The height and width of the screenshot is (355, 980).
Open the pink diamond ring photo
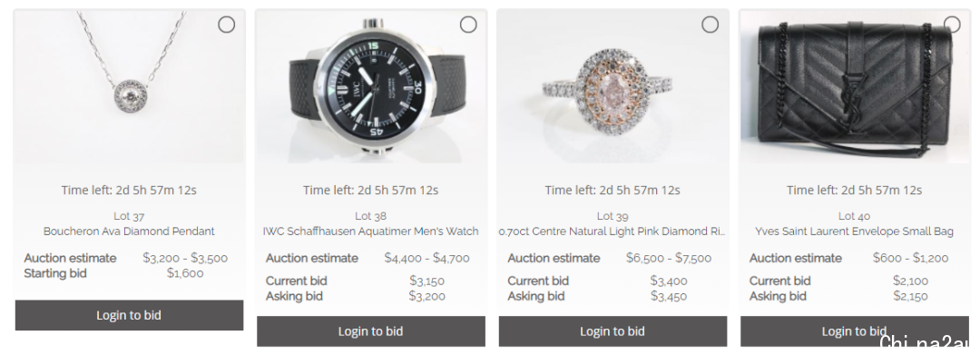click(x=613, y=87)
